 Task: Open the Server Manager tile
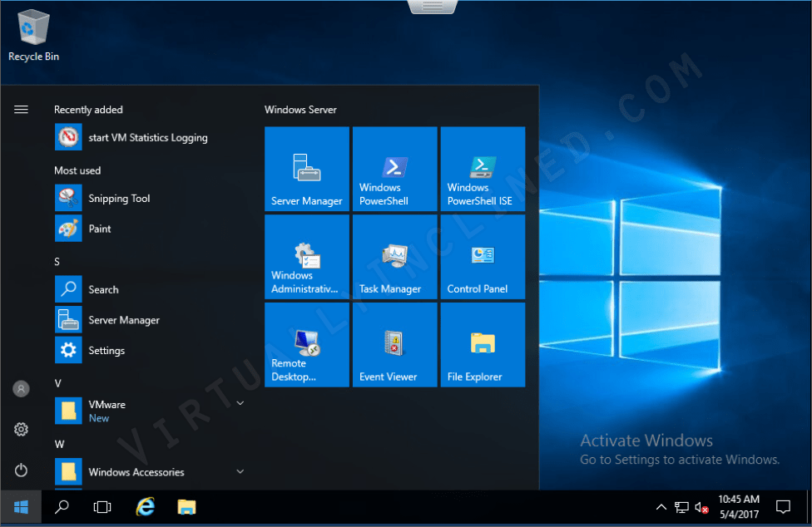coord(306,169)
